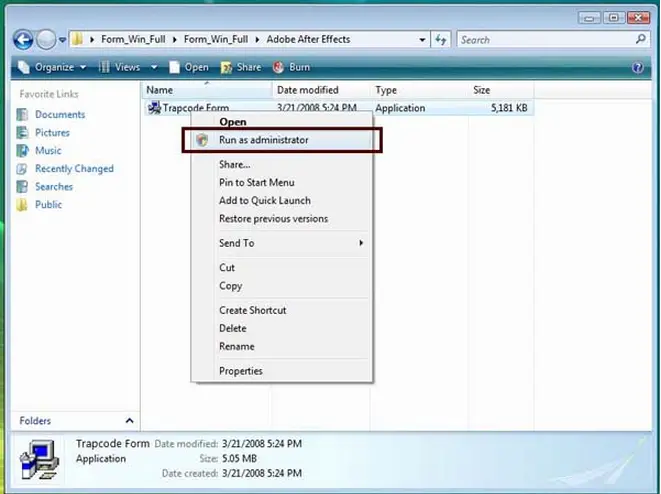Click Adobe After Effects breadcrumb segment
Viewport: 661px width, 494px height.
(308, 40)
